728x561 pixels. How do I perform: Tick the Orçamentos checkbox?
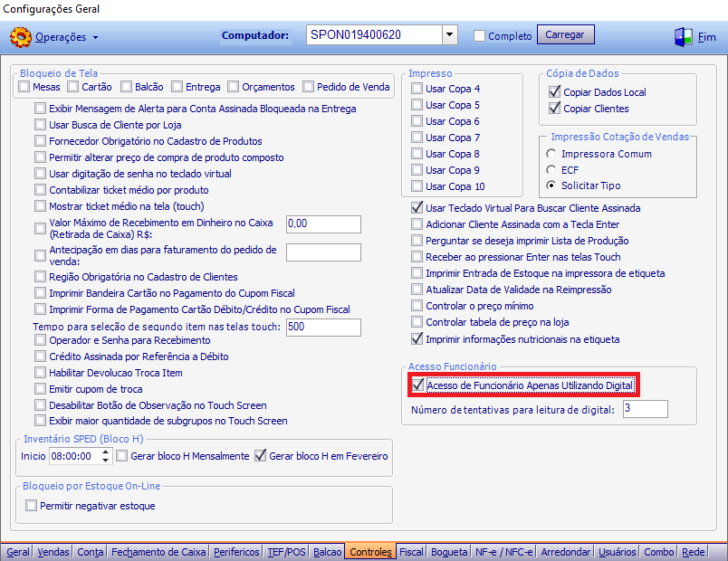tap(233, 87)
